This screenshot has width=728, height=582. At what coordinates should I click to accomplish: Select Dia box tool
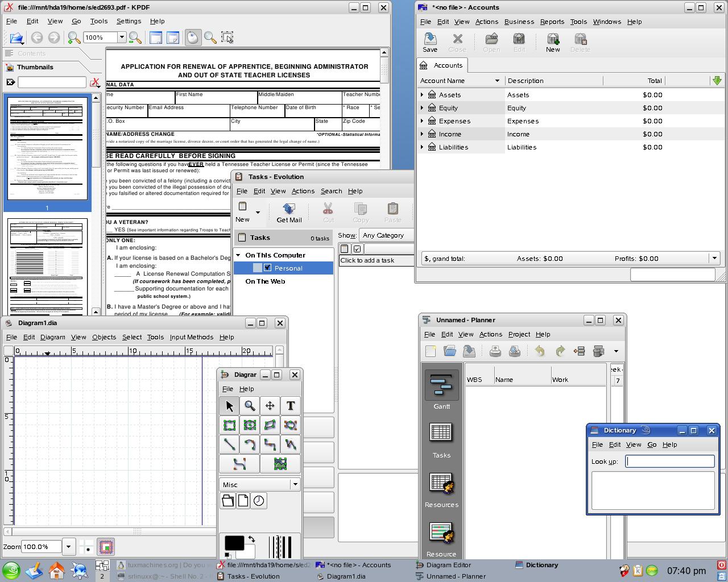pos(229,425)
